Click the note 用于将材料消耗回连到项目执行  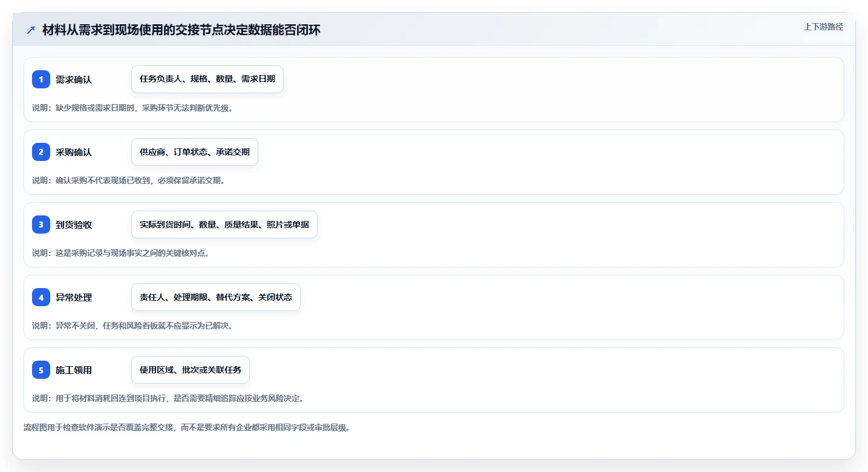click(x=111, y=398)
